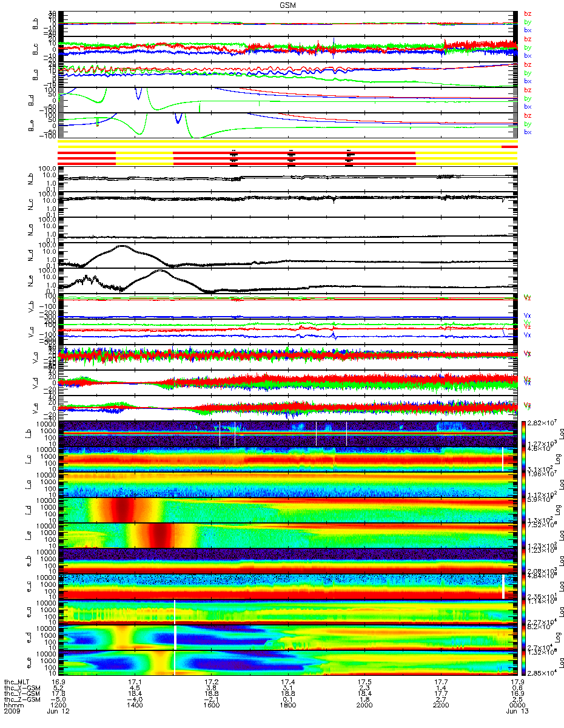Select the V_b velocity panel label
The image size is (564, 728).
pyautogui.click(x=31, y=308)
